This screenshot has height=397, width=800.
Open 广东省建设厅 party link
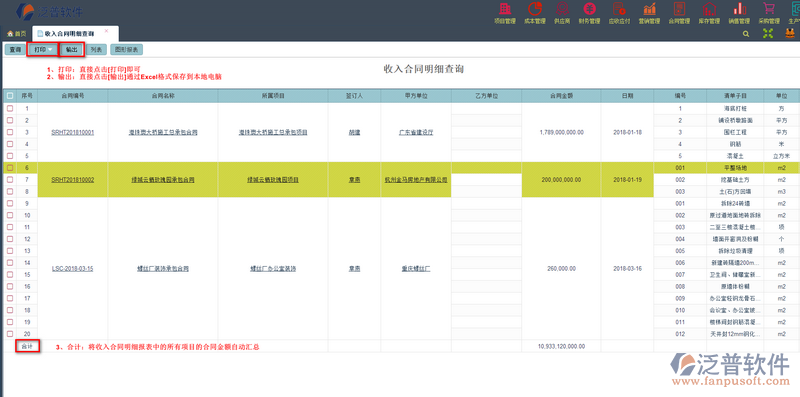416,132
